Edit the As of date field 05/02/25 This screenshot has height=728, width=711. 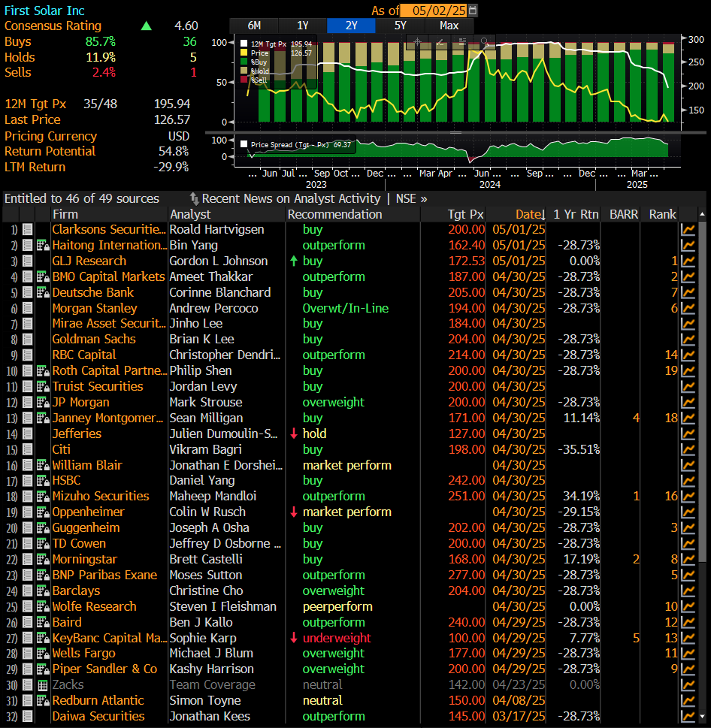pos(434,11)
